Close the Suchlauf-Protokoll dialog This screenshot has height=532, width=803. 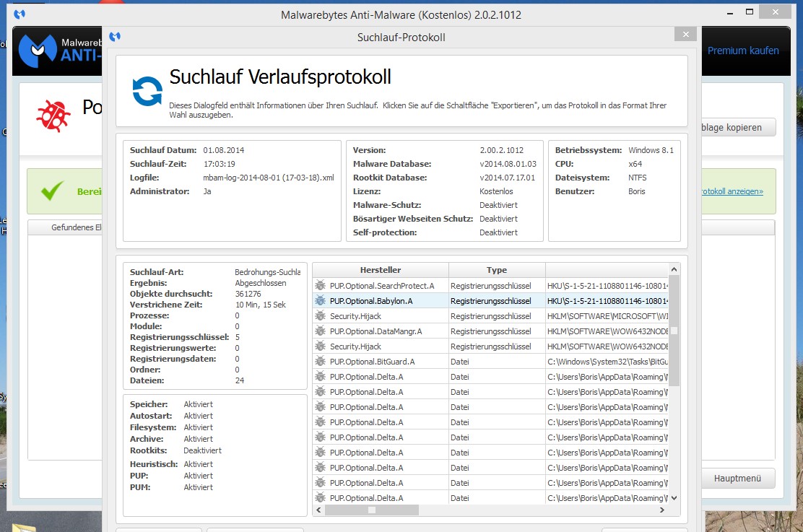click(685, 35)
